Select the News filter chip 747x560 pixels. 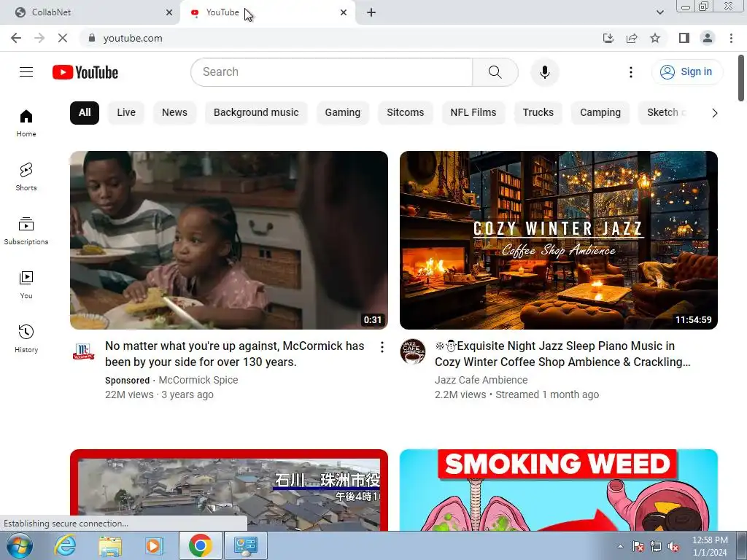point(174,113)
